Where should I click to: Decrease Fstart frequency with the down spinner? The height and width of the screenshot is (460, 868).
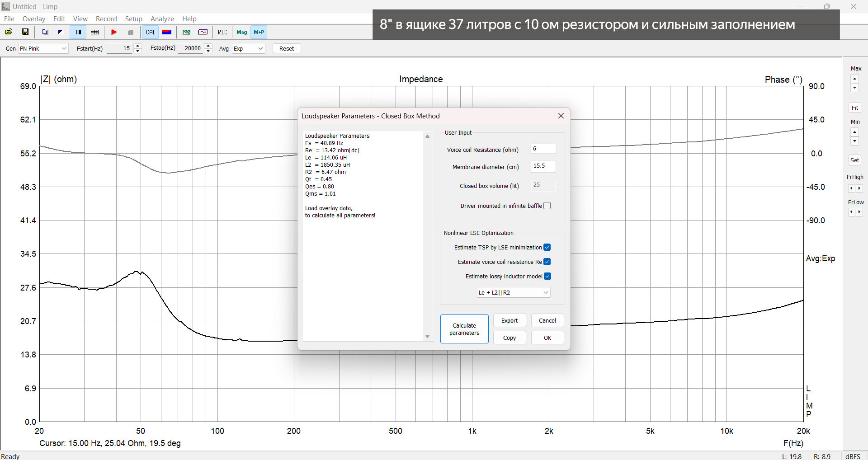pos(138,51)
